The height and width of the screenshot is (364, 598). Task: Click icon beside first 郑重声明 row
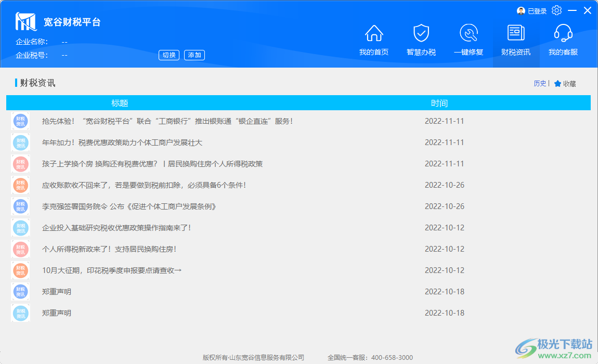21,292
